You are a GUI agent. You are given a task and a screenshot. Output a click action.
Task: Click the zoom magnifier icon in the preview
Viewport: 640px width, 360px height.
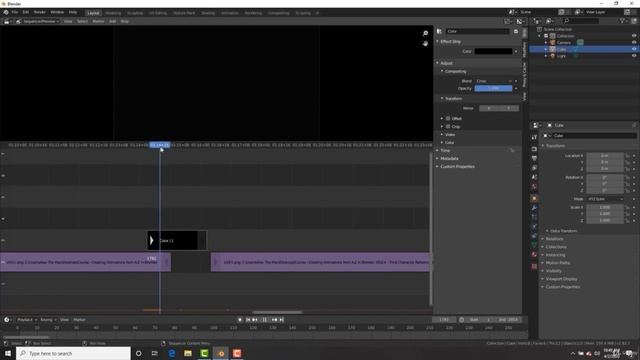425,33
